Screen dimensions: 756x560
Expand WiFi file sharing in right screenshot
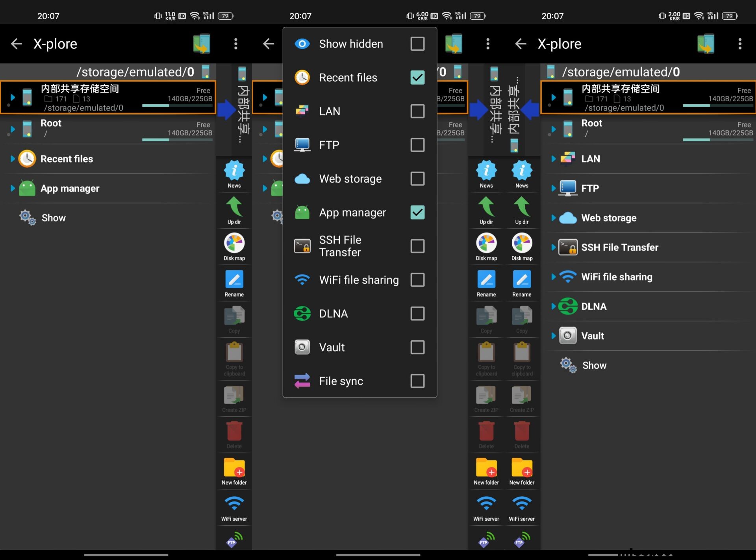coord(553,277)
